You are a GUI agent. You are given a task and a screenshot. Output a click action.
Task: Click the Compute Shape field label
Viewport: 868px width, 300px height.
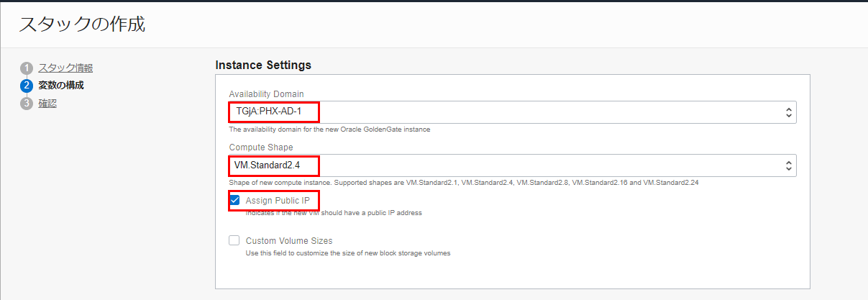click(x=260, y=147)
